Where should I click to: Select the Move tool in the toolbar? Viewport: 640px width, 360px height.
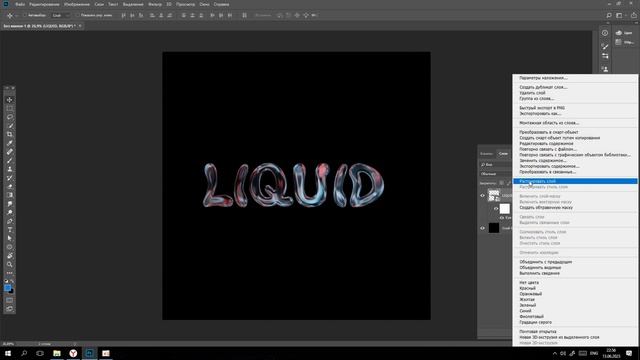(x=9, y=100)
